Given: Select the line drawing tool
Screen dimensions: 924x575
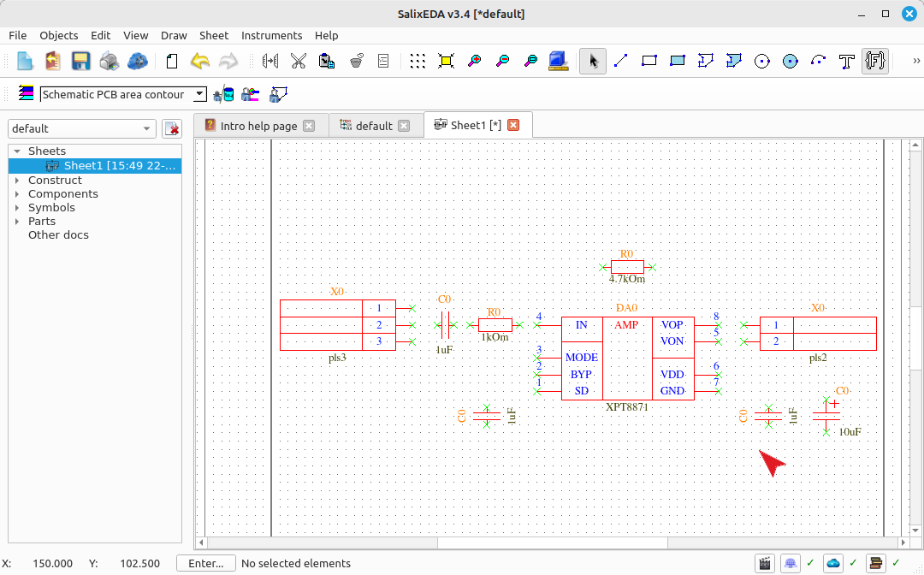Looking at the screenshot, I should tap(621, 61).
